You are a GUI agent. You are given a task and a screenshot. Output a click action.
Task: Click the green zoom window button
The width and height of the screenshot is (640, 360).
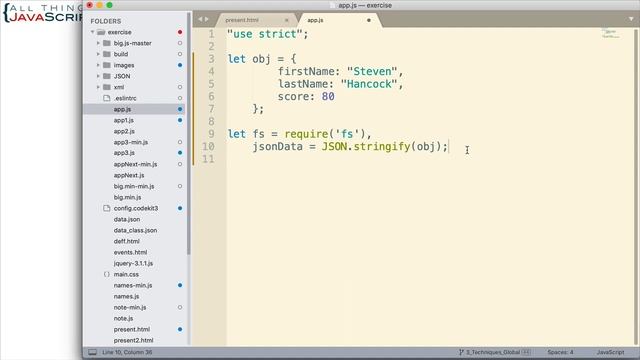[x=109, y=5]
